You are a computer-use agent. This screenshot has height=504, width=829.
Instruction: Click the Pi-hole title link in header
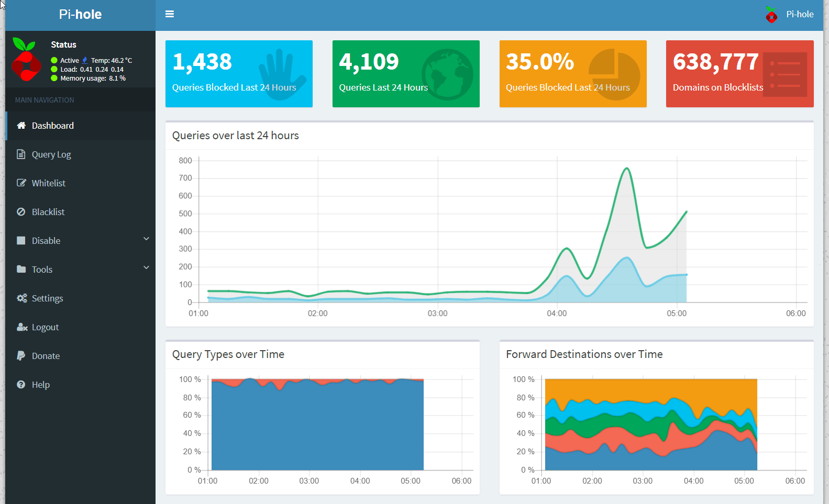click(x=80, y=15)
